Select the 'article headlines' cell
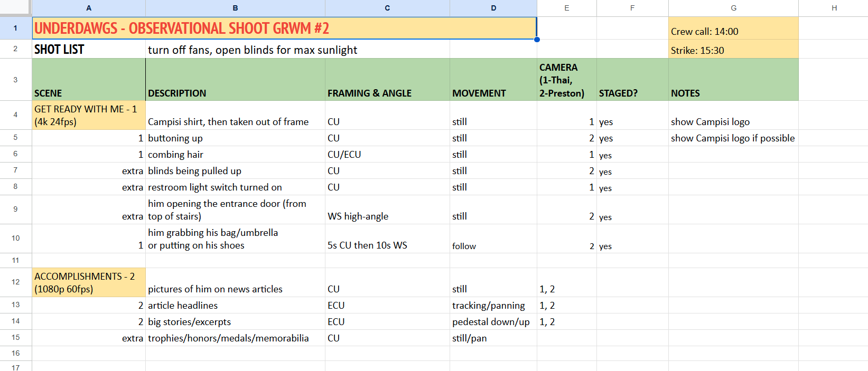868x371 pixels. (x=235, y=305)
